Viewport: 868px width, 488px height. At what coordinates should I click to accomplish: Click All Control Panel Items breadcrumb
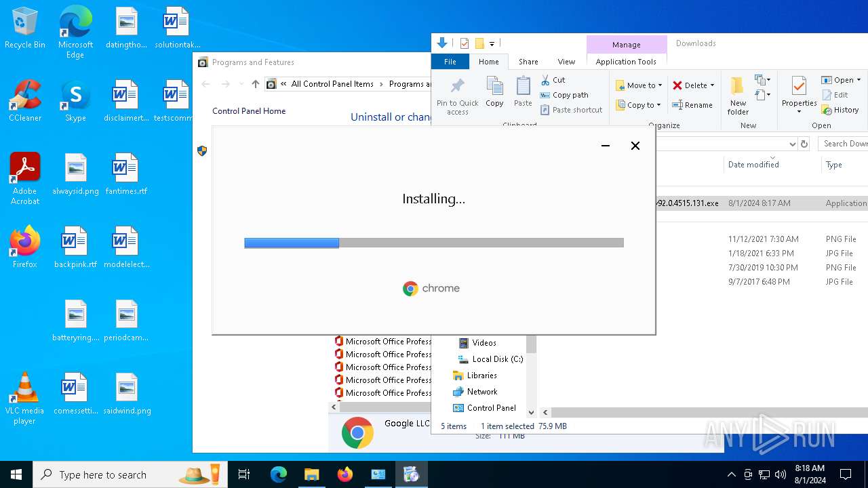pos(332,84)
